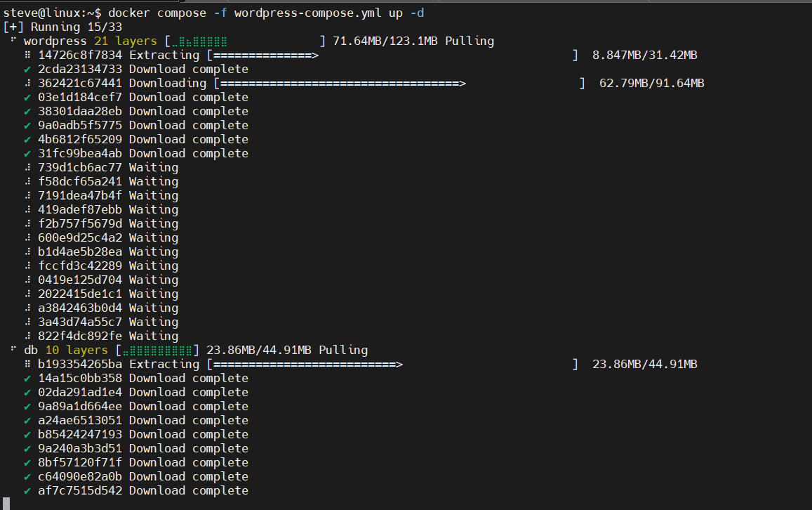Click the spinner icon before the db service
This screenshot has width=812, height=510.
pos(13,350)
